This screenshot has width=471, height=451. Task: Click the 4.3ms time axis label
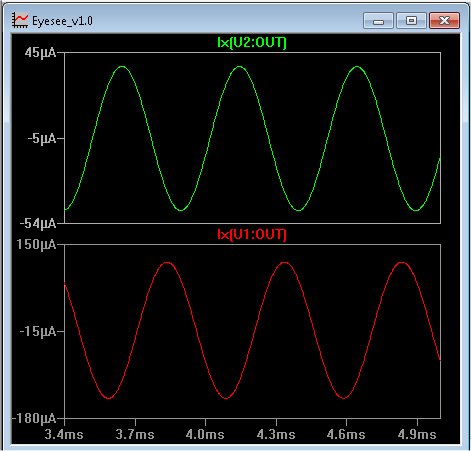click(x=276, y=434)
